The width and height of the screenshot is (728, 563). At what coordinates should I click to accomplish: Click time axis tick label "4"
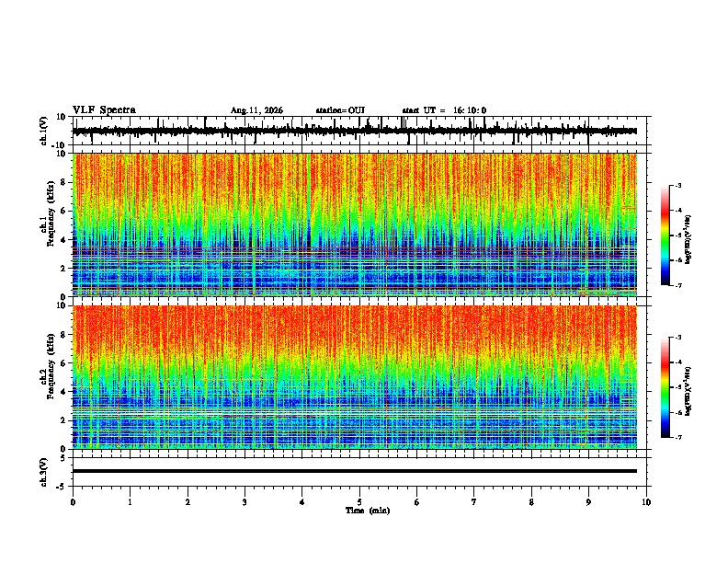pyautogui.click(x=302, y=502)
